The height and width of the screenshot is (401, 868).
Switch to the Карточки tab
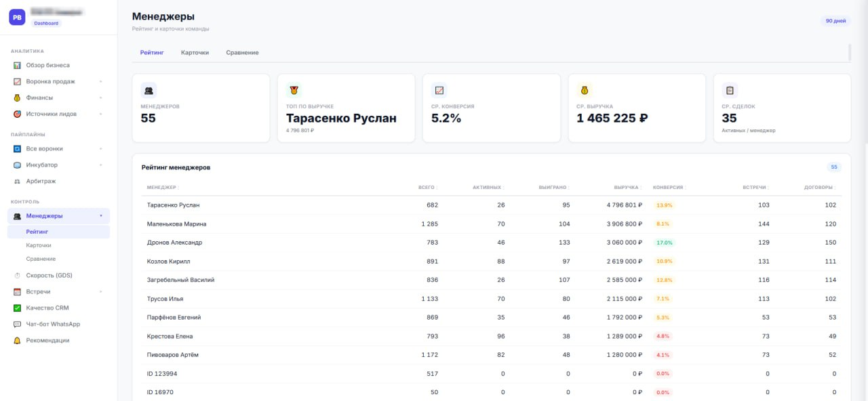[195, 52]
